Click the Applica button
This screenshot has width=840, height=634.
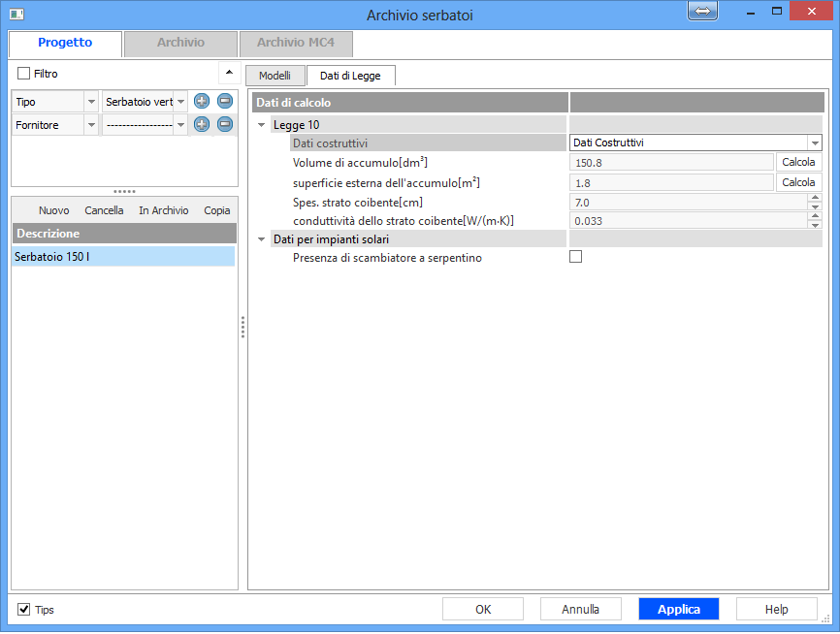(678, 609)
